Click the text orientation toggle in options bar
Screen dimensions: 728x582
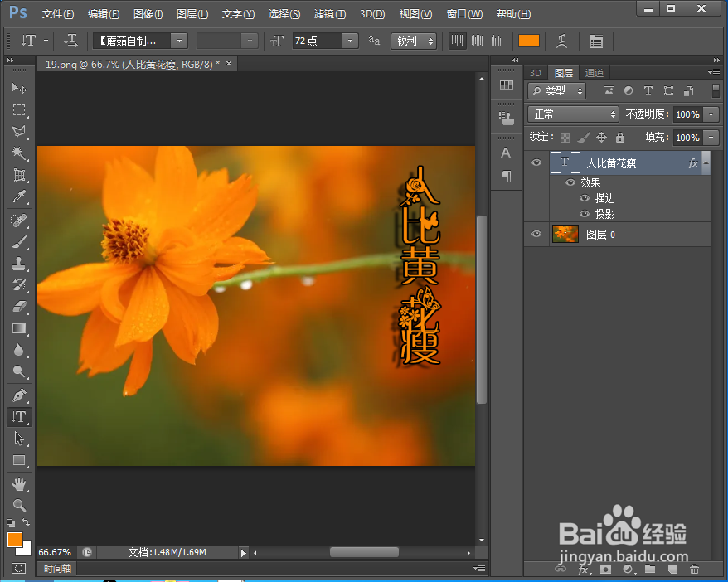tap(70, 41)
